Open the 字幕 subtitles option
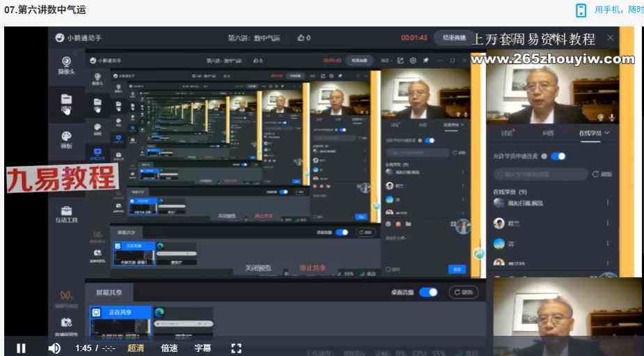The width and height of the screenshot is (644, 356). click(x=203, y=348)
